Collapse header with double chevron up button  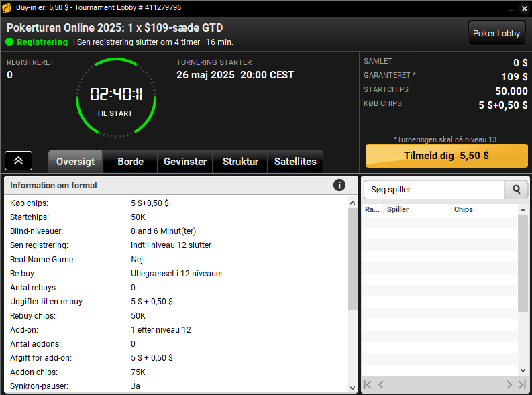coord(18,161)
